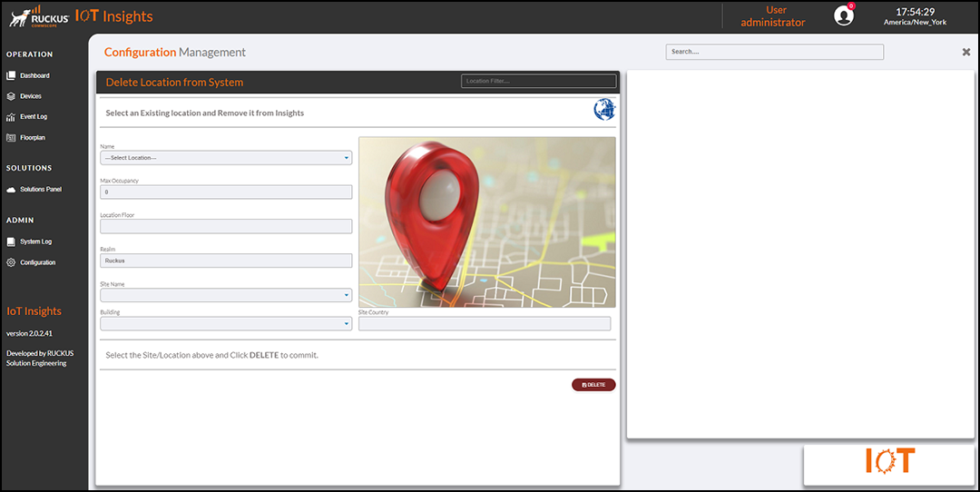Click the OPERATION section heading

[x=29, y=54]
